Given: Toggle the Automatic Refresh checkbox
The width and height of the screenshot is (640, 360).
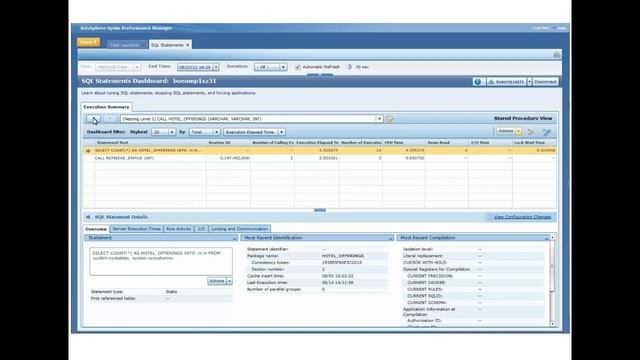Looking at the screenshot, I should 298,67.
